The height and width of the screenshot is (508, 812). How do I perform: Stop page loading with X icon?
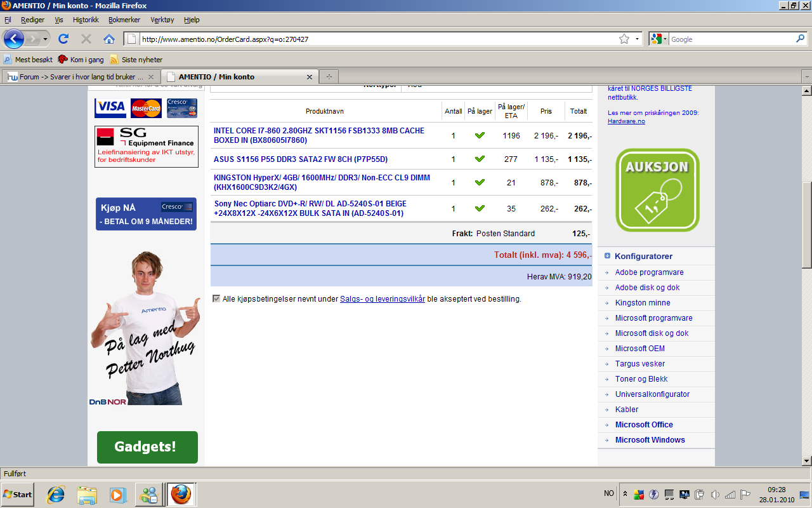pyautogui.click(x=86, y=39)
